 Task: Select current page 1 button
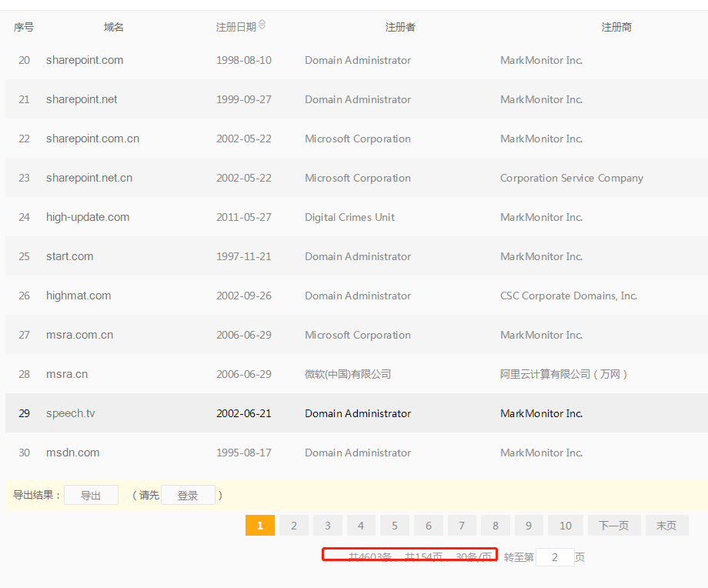pyautogui.click(x=260, y=526)
